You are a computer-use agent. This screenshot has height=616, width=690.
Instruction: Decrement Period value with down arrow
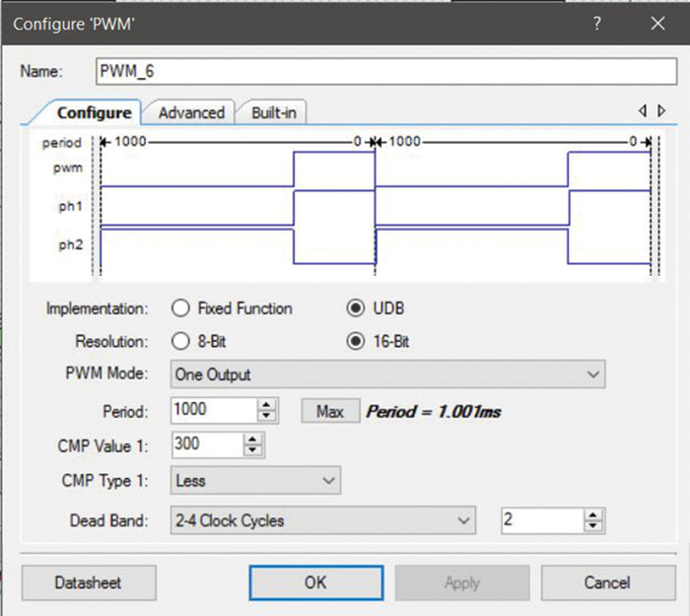pos(265,417)
